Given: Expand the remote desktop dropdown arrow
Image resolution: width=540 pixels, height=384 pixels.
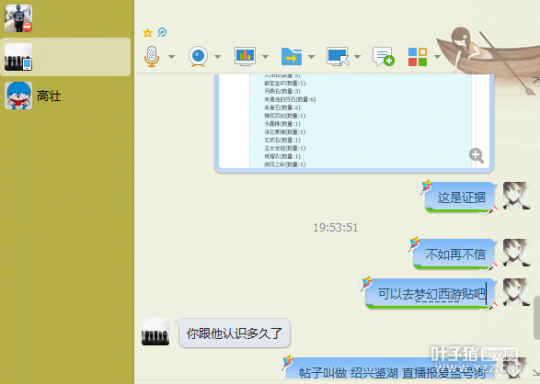Looking at the screenshot, I should click(357, 57).
